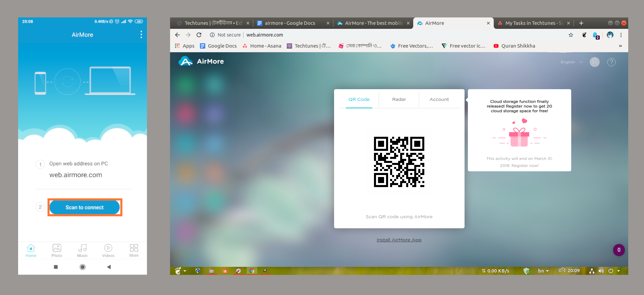Open the English language dropdown
Viewport: 644px width, 295px height.
click(572, 62)
